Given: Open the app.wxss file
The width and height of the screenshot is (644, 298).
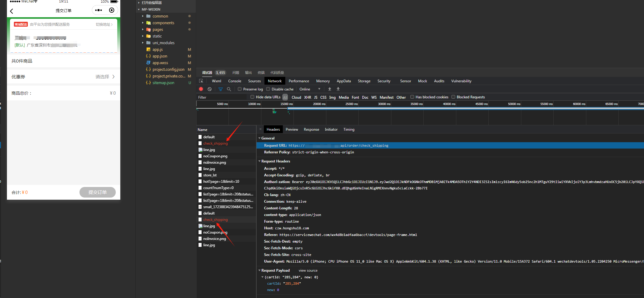Looking at the screenshot, I should click(160, 63).
